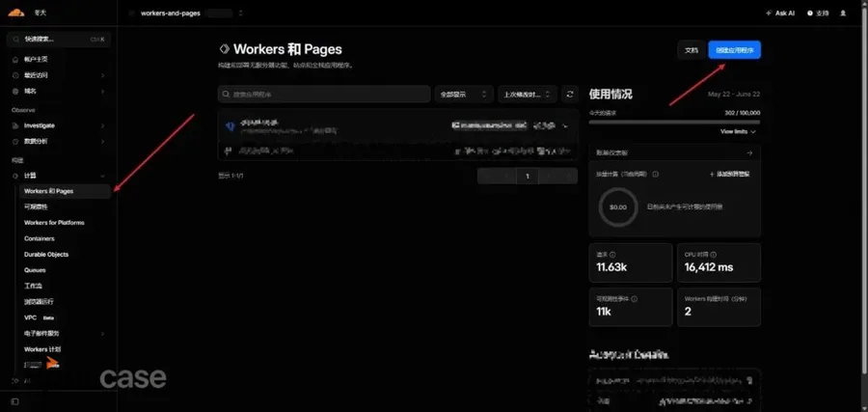868x412 pixels.
Task: Click the today's requests usage bar
Action: 675,122
